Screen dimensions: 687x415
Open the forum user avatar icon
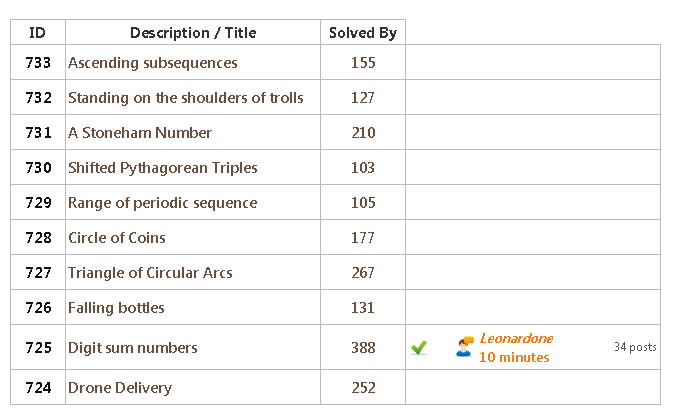(464, 347)
